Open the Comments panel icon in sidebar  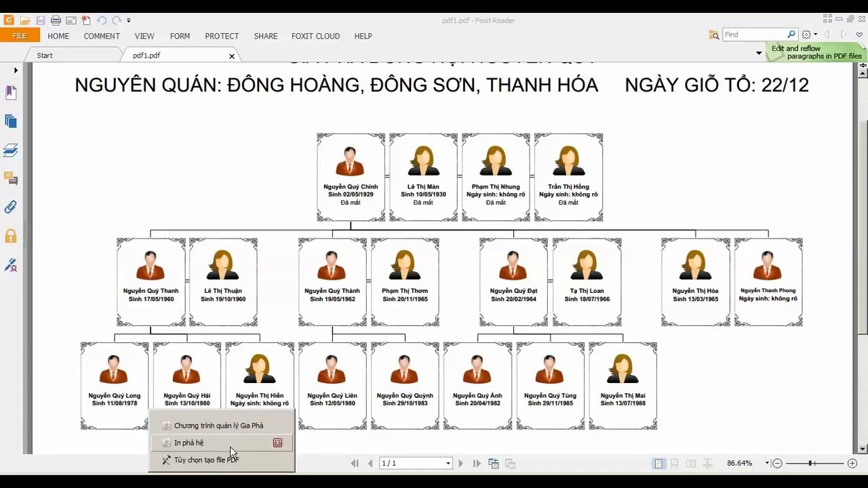11,179
